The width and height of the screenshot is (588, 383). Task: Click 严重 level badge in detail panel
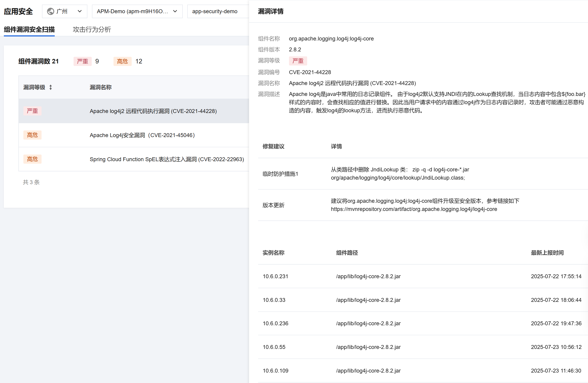298,61
